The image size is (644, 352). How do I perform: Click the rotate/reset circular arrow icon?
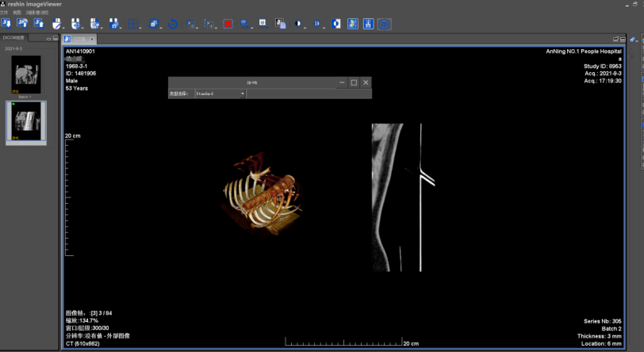(173, 24)
